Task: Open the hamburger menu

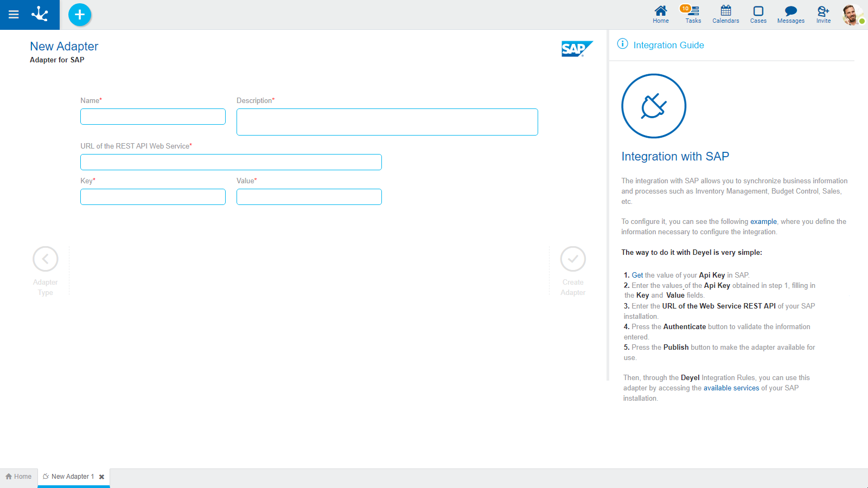Action: coord(14,15)
